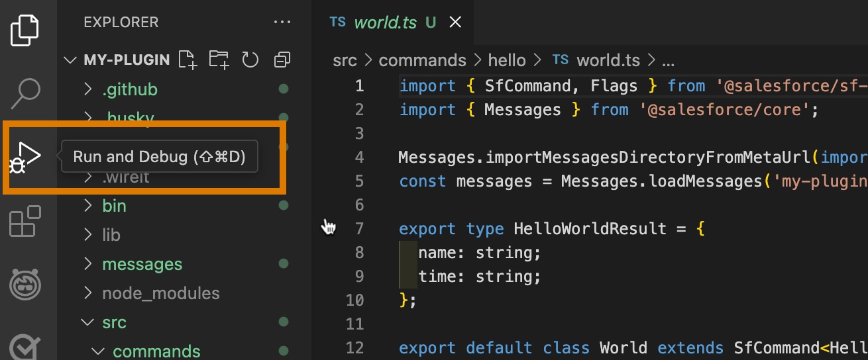
Task: Expand the lib folder
Action: (88, 235)
